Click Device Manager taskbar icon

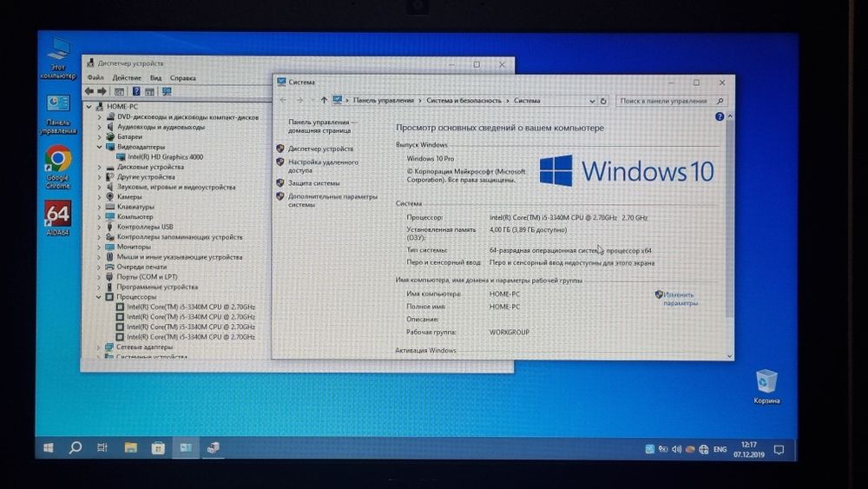pyautogui.click(x=214, y=447)
